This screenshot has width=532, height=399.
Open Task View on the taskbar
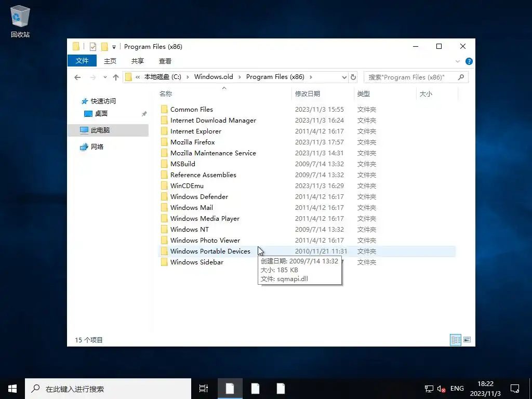tap(204, 389)
